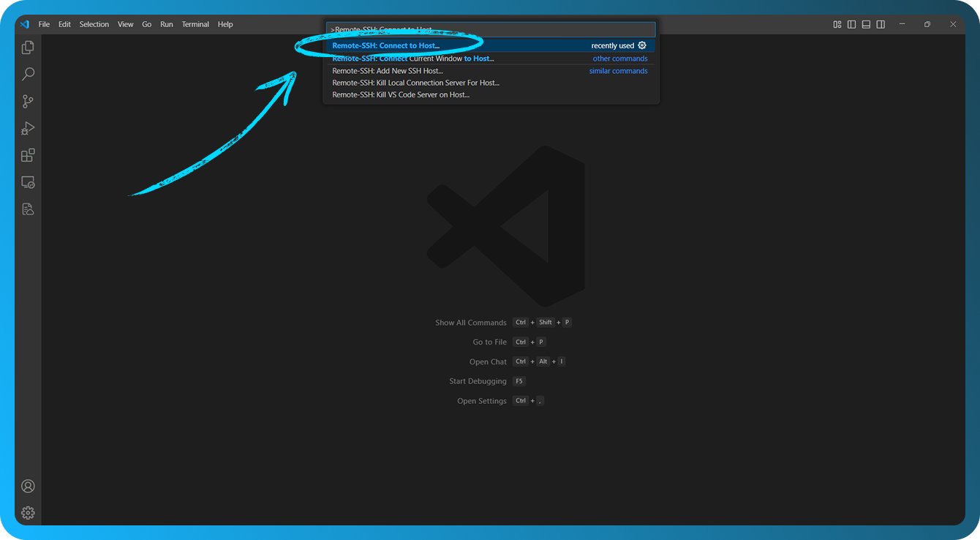The width and height of the screenshot is (980, 540).
Task: Open the Remote Explorer view
Action: [28, 182]
